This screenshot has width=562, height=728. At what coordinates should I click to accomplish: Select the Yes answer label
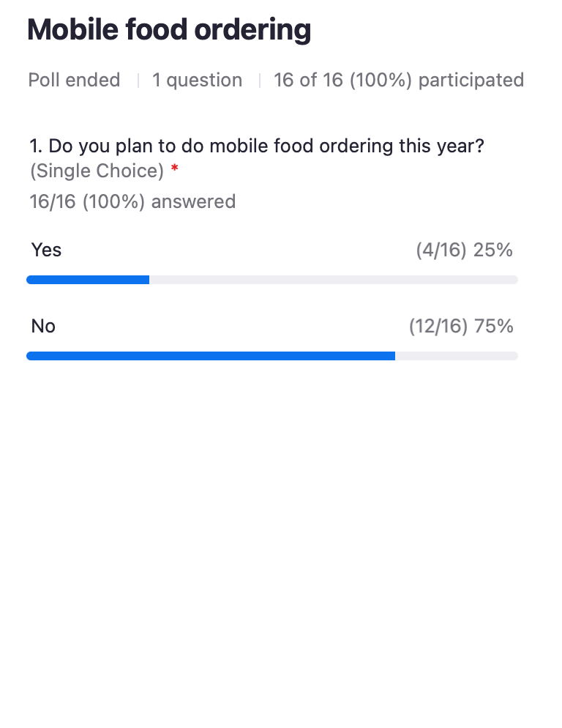[46, 250]
